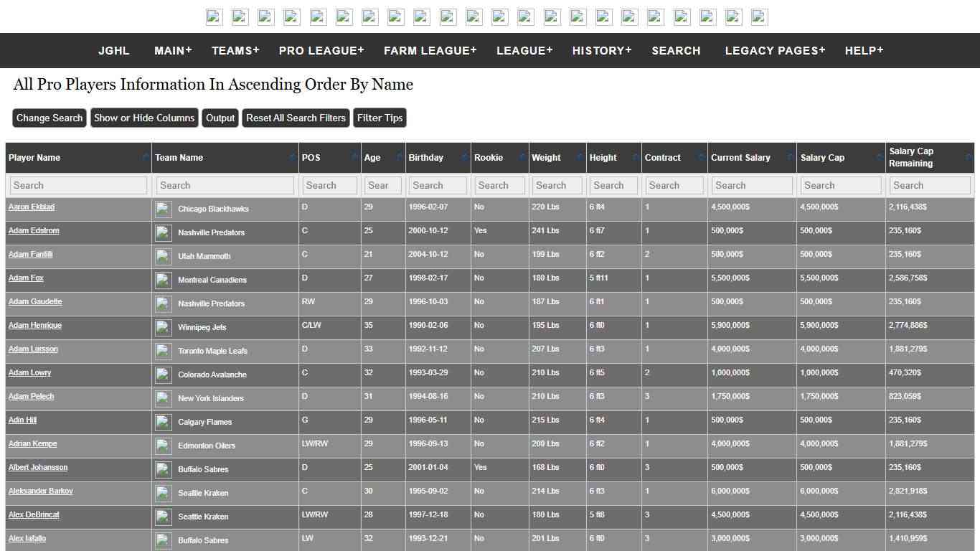The width and height of the screenshot is (980, 551).
Task: Click the Calgary Flames logo beside Adin Hill
Action: click(x=163, y=423)
